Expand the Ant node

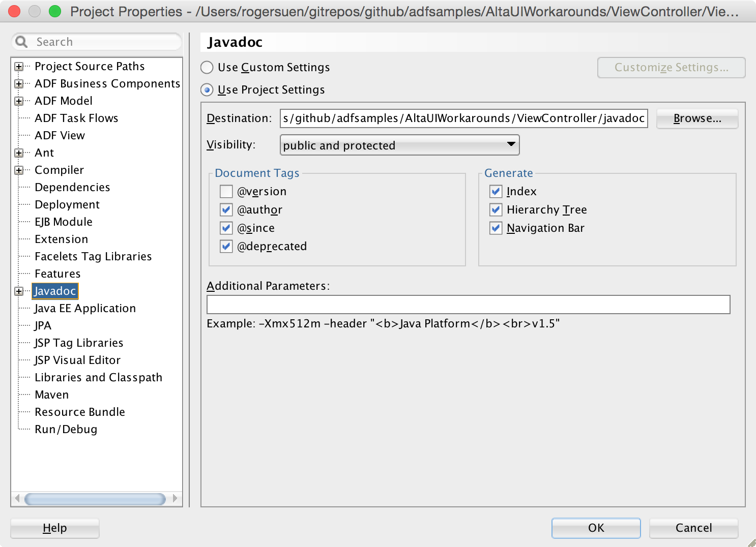coord(19,153)
